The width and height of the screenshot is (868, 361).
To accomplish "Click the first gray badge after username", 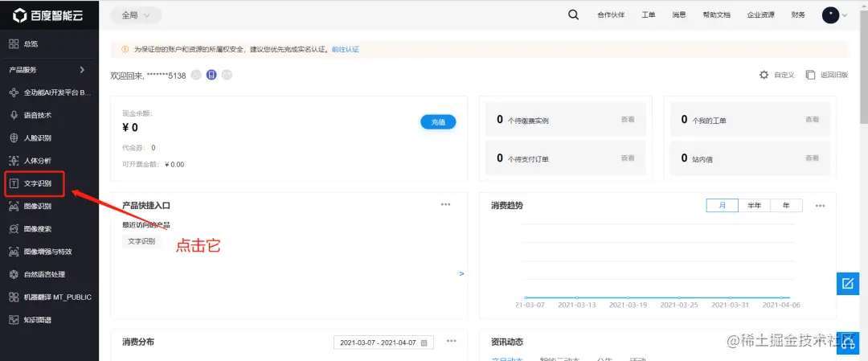I will point(196,75).
